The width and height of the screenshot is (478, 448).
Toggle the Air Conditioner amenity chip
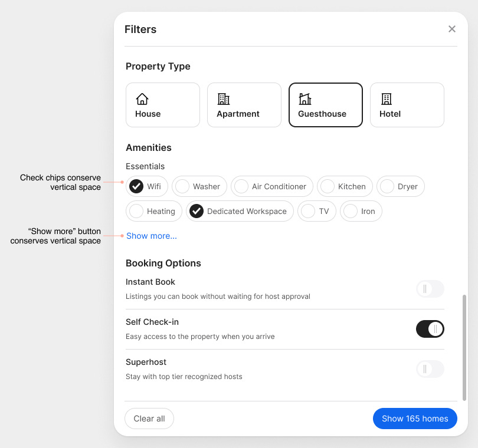(x=271, y=186)
